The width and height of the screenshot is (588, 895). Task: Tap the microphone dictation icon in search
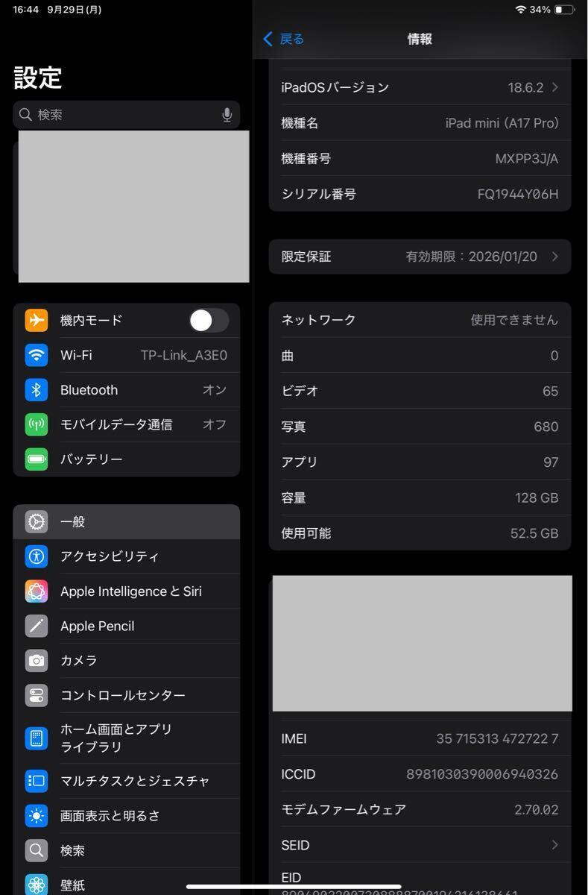click(x=227, y=115)
